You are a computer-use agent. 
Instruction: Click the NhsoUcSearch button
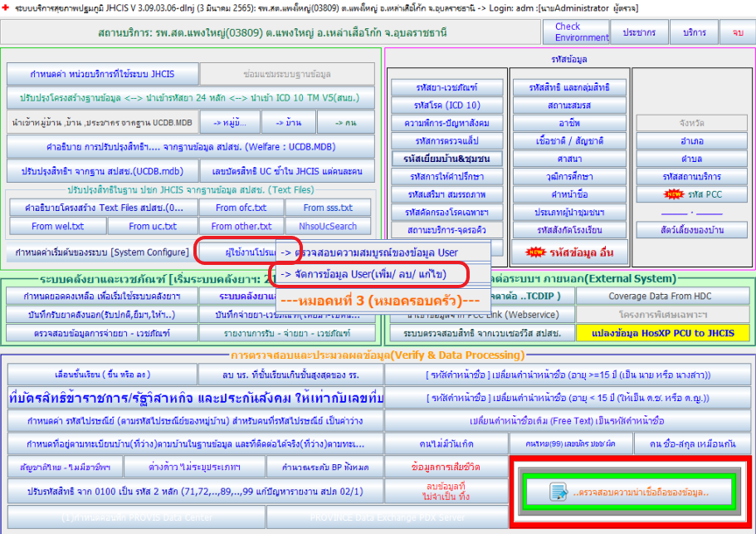pyautogui.click(x=332, y=226)
